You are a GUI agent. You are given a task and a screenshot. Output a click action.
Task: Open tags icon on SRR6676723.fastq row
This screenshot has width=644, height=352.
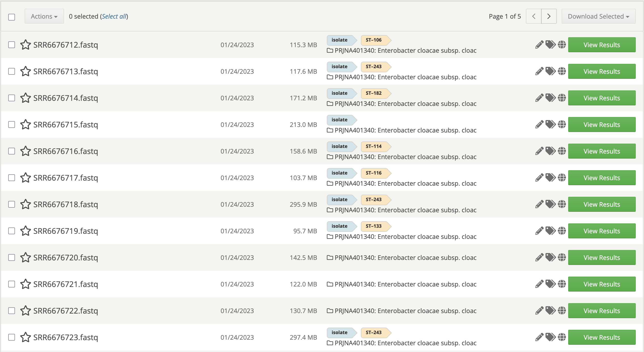pos(550,337)
